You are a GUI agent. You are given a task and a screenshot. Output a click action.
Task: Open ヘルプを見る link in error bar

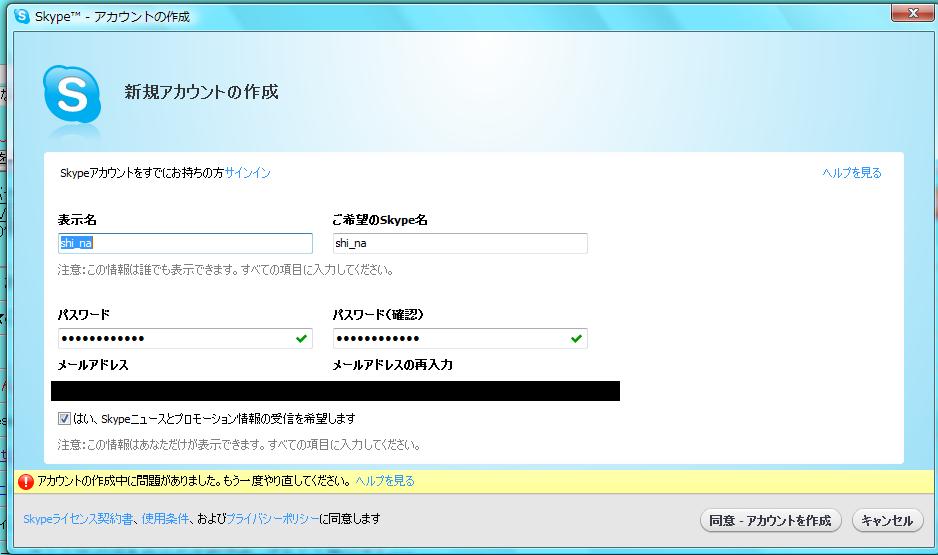click(x=385, y=481)
